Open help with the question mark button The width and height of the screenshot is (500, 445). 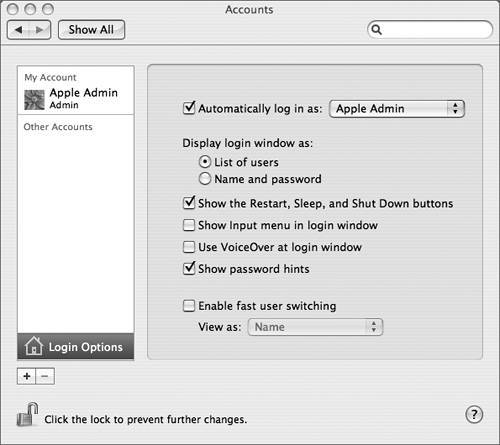pos(474,415)
